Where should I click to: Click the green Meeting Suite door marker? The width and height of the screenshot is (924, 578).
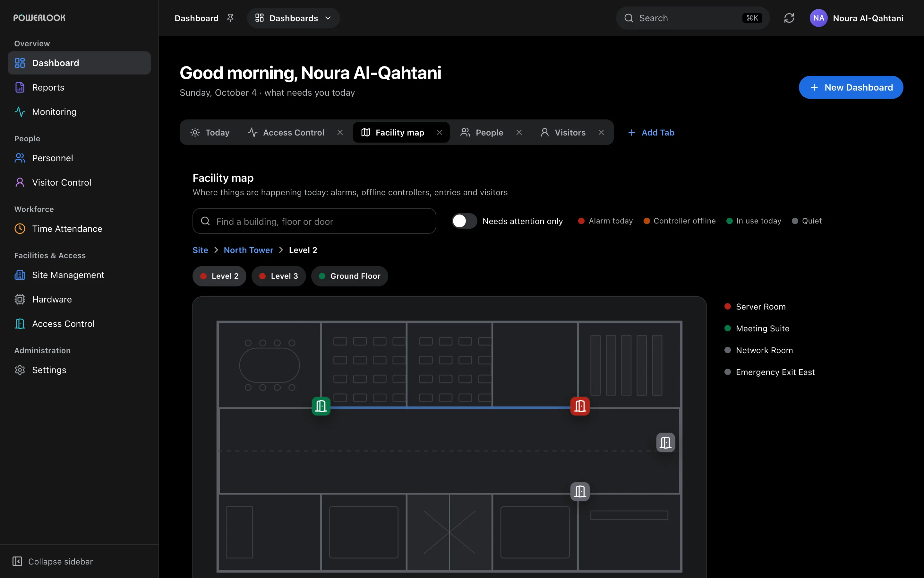pyautogui.click(x=321, y=406)
